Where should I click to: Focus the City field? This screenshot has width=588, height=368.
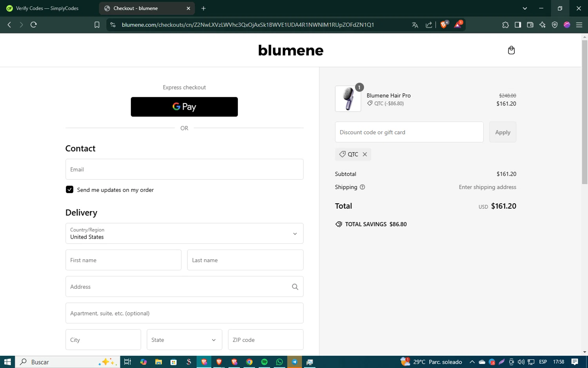103,340
